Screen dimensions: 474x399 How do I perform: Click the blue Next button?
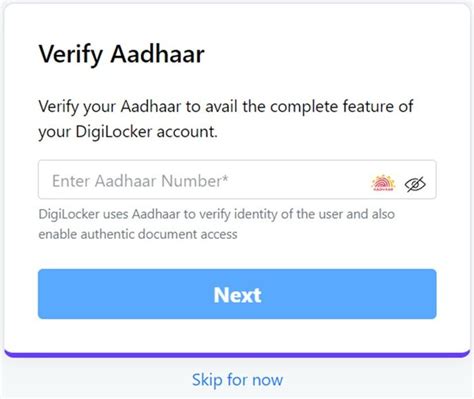[x=237, y=294]
